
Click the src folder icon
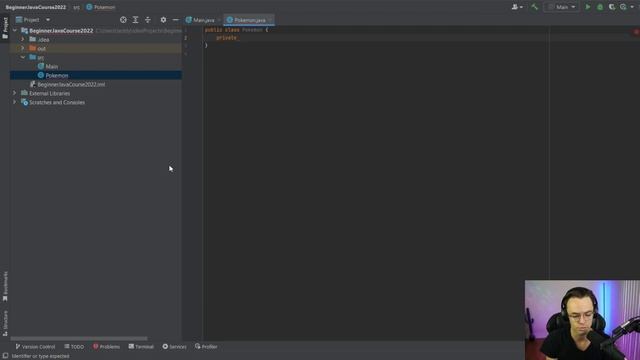33,57
